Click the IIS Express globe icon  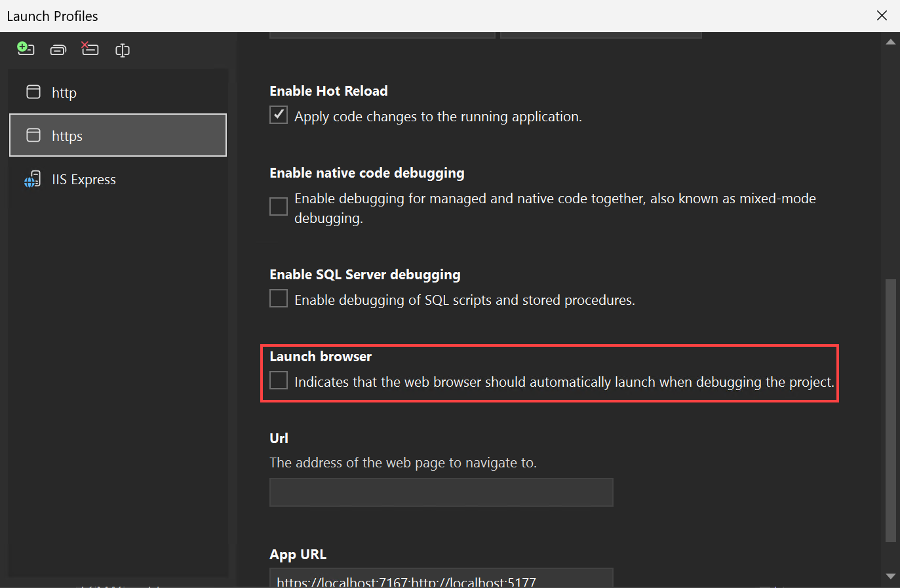(x=33, y=178)
